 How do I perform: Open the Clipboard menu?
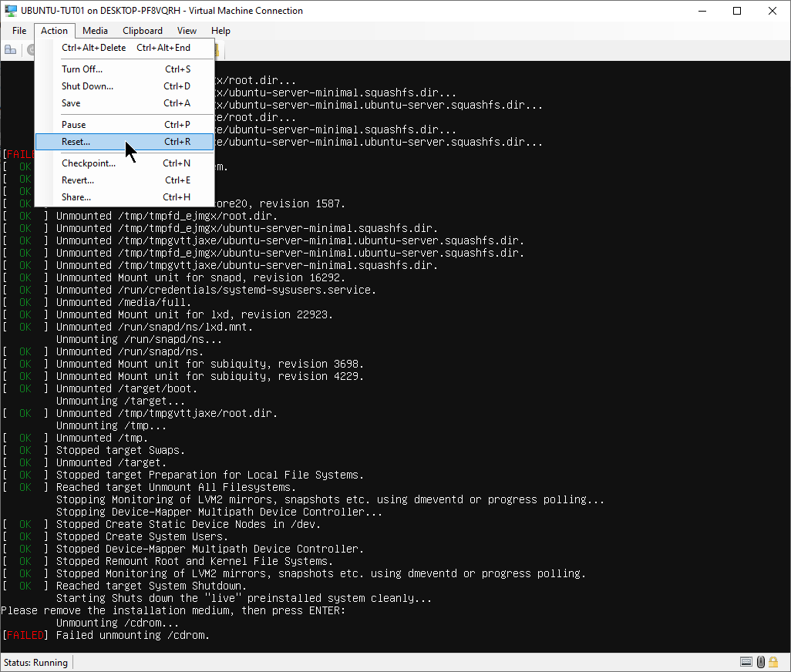(x=143, y=31)
